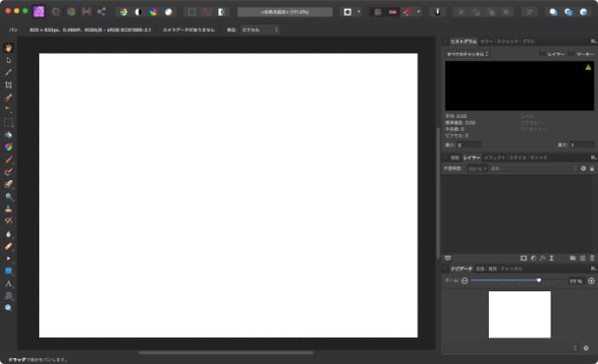Click the Affinity Photo persona icon
Screen dimensions: 598x364
[x=39, y=12]
